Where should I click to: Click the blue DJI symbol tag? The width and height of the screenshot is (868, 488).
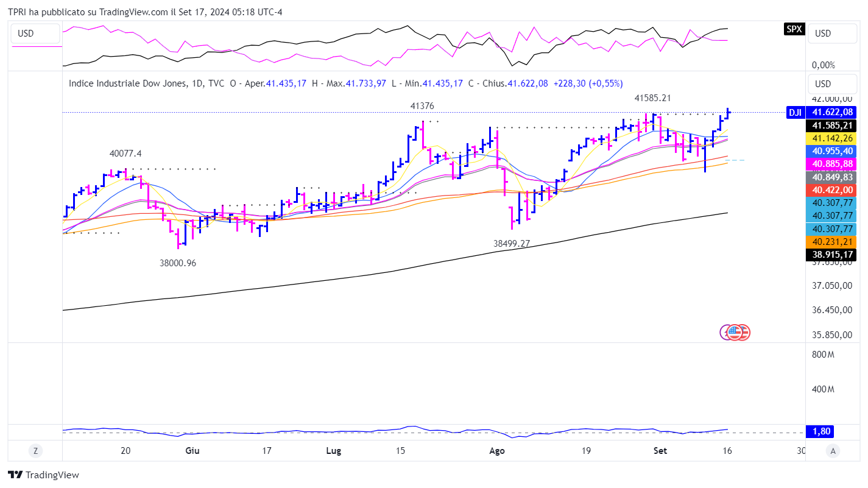point(795,112)
